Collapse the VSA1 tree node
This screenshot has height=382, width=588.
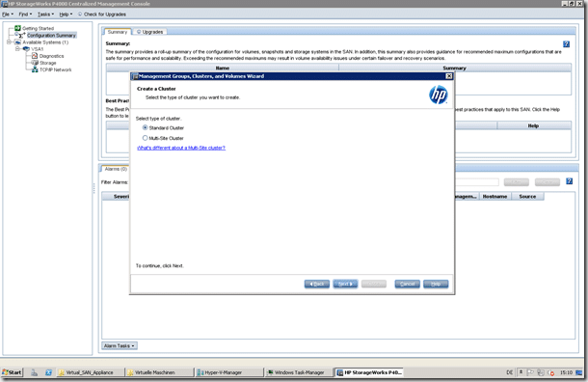pyautogui.click(x=17, y=49)
